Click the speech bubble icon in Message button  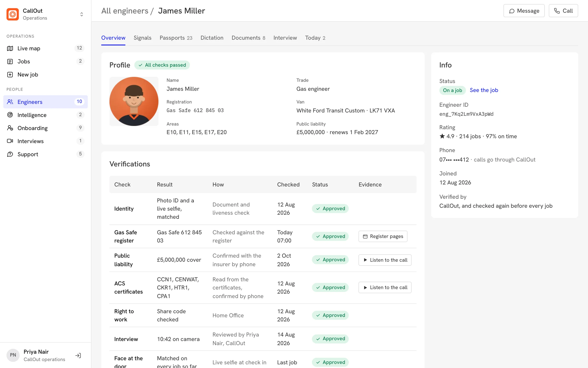pos(512,11)
